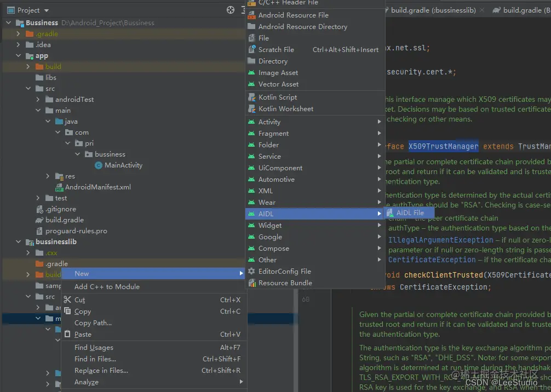Click the Service android icon
This screenshot has width=551, height=392.
click(251, 157)
